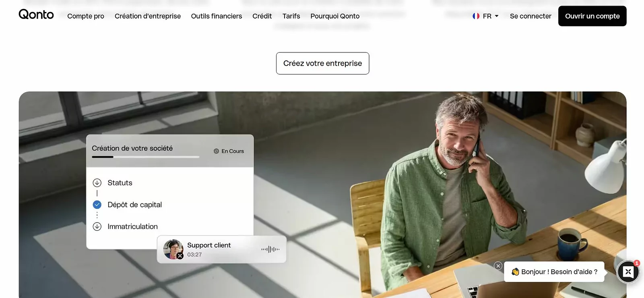Click the Immatriculation arrow icon
The height and width of the screenshot is (298, 644).
97,227
